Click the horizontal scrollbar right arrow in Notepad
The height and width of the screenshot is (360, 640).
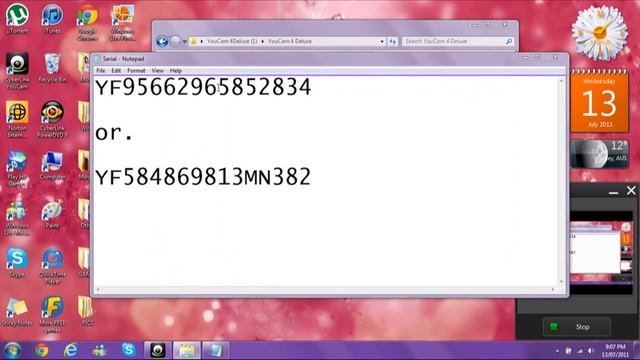click(553, 289)
